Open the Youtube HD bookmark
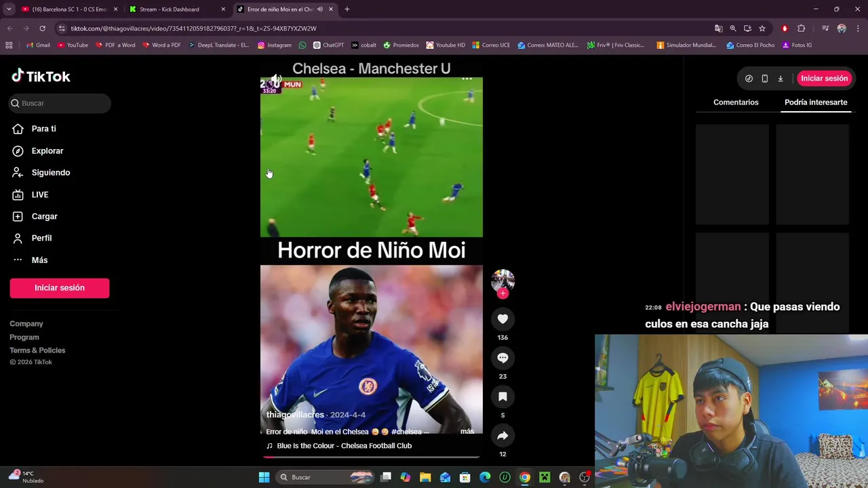868x488 pixels. [446, 45]
